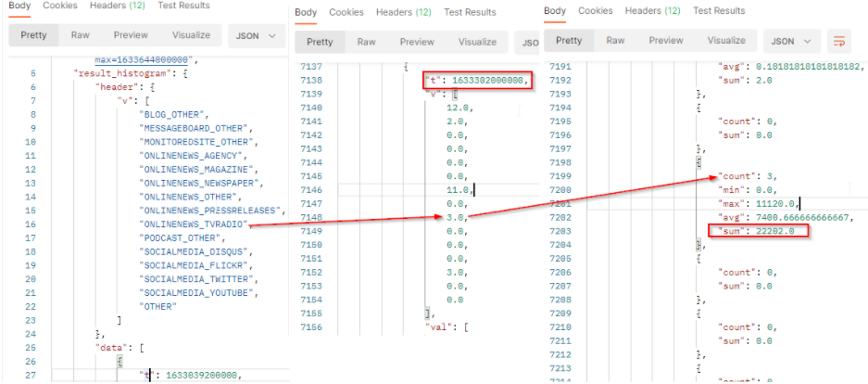868x384 pixels.
Task: Select Body tab in right panel
Action: tap(555, 11)
